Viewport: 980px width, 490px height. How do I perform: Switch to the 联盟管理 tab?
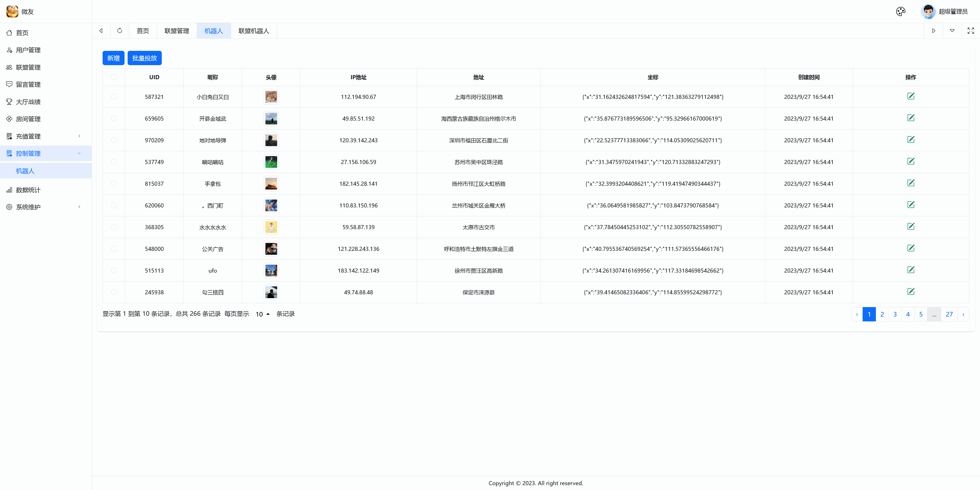coord(177,31)
